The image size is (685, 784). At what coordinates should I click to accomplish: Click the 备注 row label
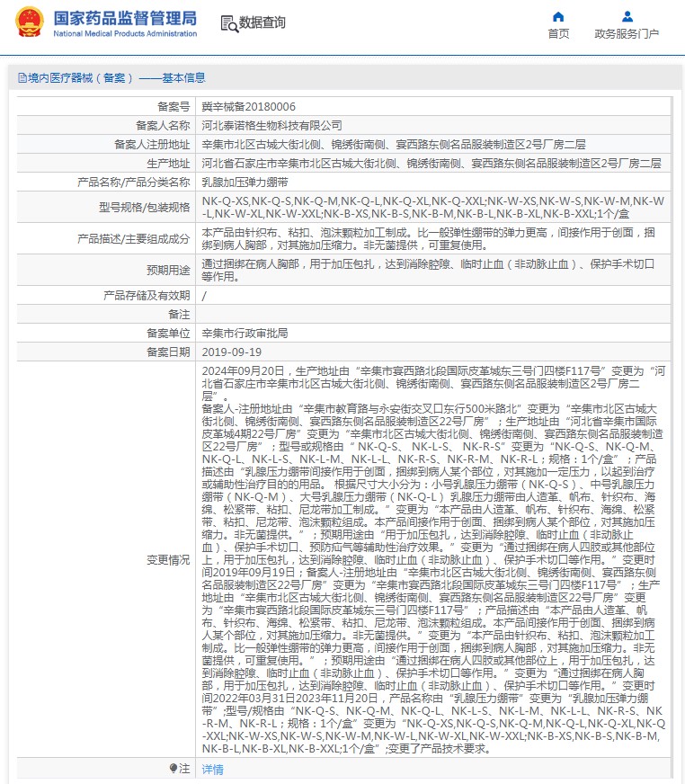point(179,315)
